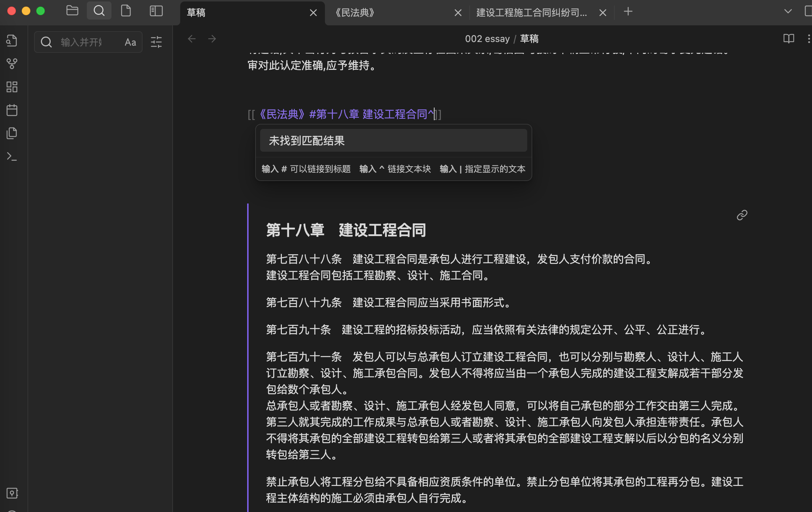
Task: Navigate forward with right arrow
Action: pyautogui.click(x=212, y=39)
